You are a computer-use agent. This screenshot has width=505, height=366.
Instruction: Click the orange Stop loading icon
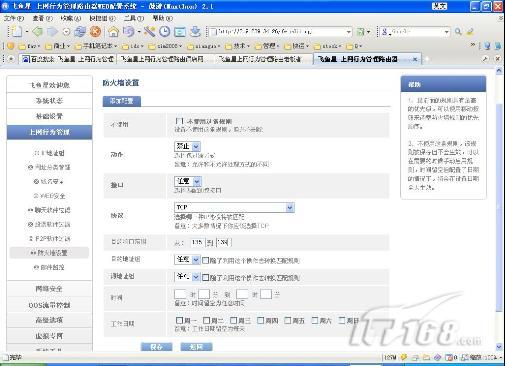95,32
